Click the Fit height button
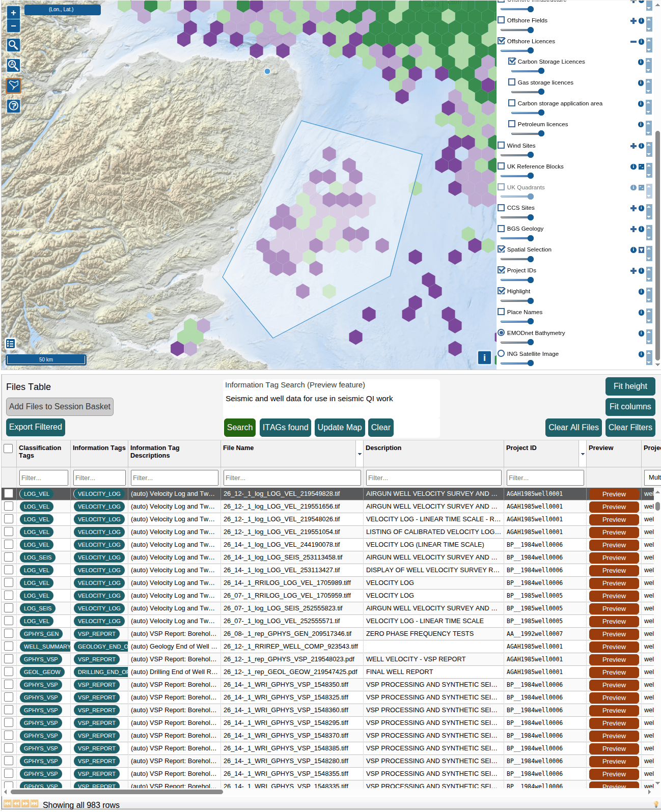This screenshot has width=661, height=812. pyautogui.click(x=630, y=386)
